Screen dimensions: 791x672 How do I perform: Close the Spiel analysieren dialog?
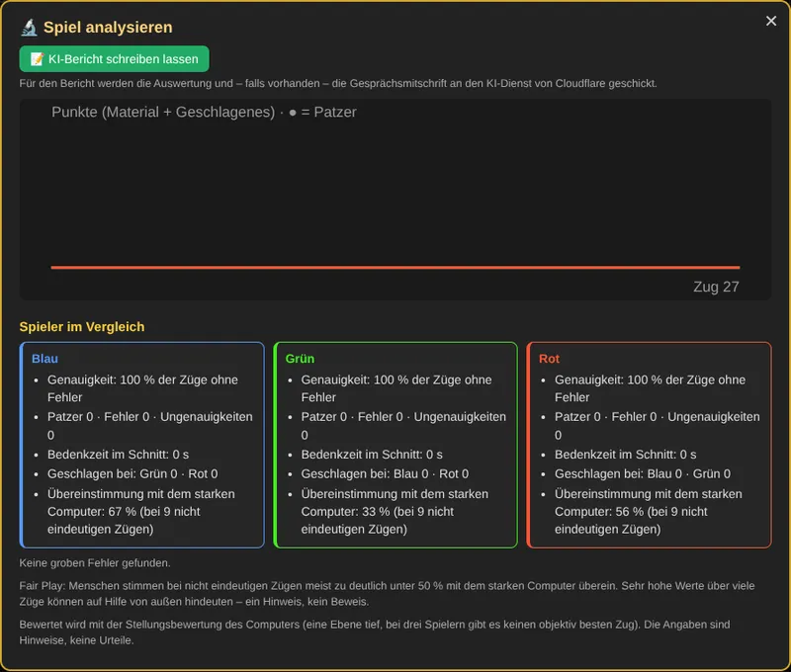771,21
